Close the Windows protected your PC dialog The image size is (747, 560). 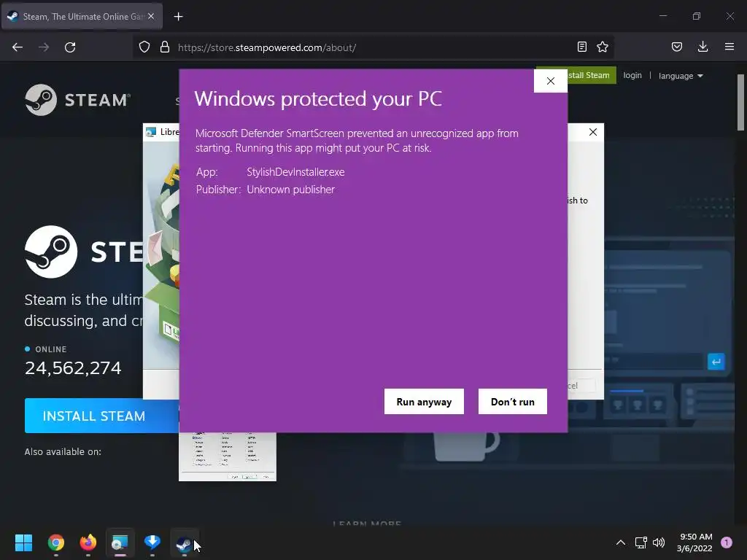click(x=551, y=81)
